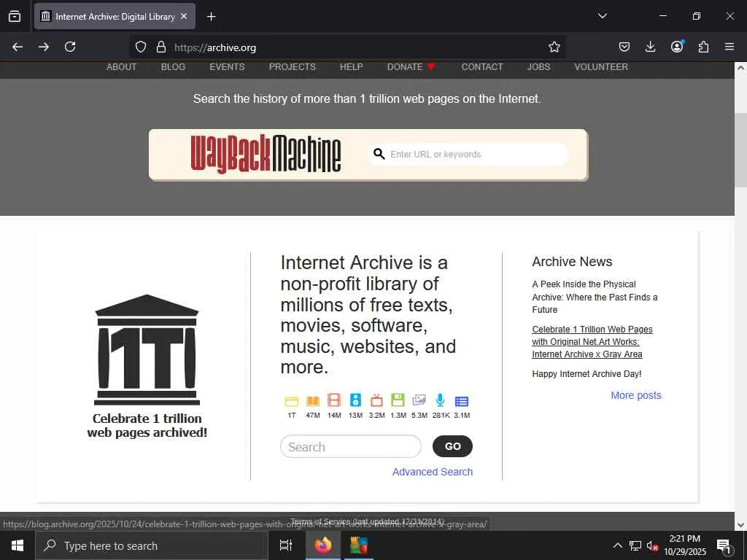The image size is (747, 560).
Task: Open Celebrate 1 Trillion Web Pages Net.Art post
Action: [x=592, y=342]
